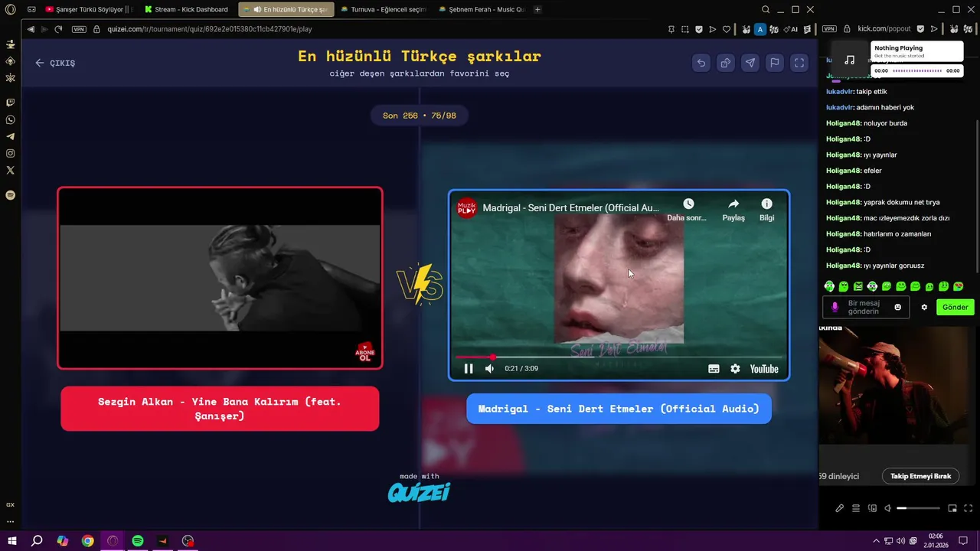The width and height of the screenshot is (980, 551).
Task: Open Spotify from taskbar
Action: [x=138, y=540]
